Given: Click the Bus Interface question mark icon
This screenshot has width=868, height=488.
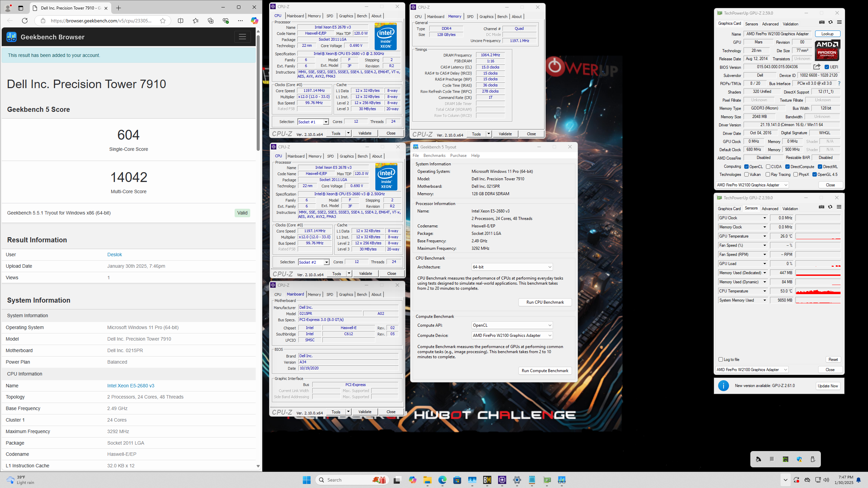Looking at the screenshot, I should point(839,83).
